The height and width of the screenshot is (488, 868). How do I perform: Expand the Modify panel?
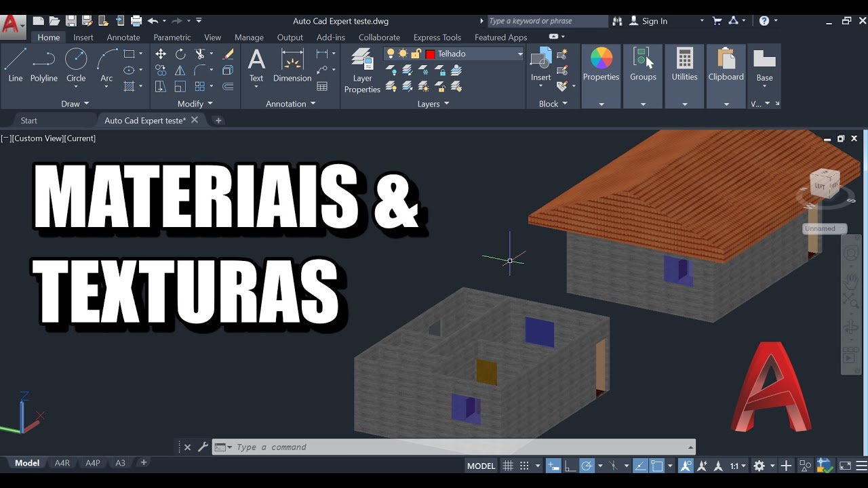point(195,104)
